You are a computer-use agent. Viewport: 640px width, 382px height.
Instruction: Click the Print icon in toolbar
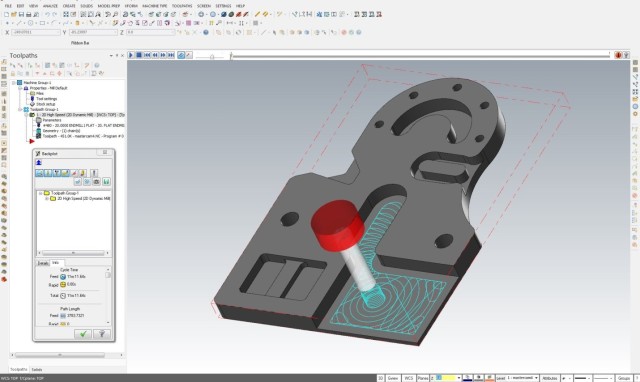pyautogui.click(x=29, y=14)
